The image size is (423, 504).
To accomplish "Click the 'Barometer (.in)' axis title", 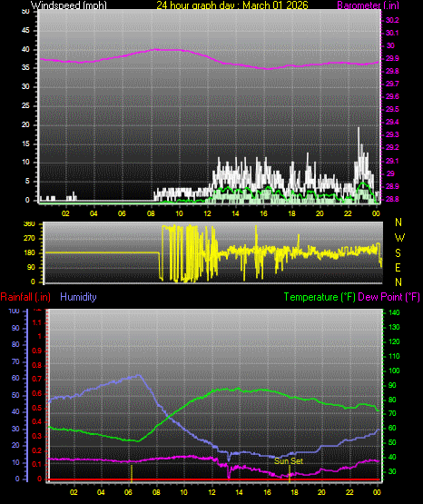I will [368, 5].
